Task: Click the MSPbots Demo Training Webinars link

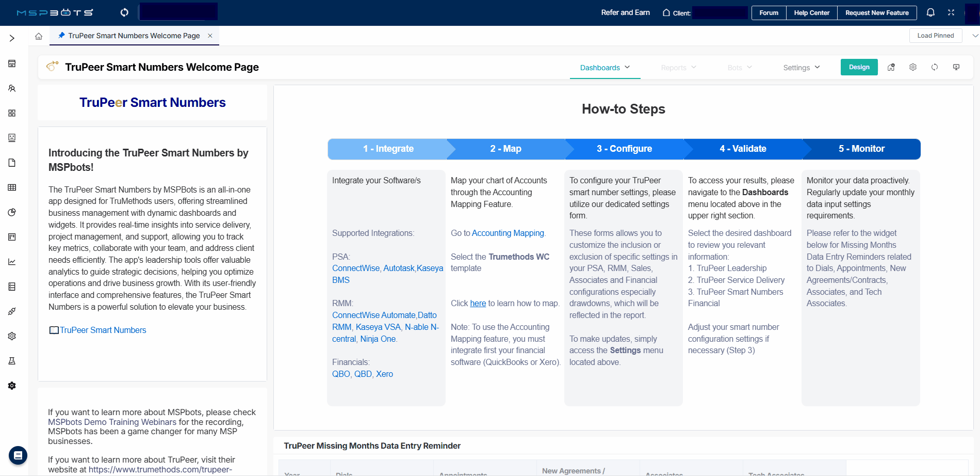Action: 112,422
